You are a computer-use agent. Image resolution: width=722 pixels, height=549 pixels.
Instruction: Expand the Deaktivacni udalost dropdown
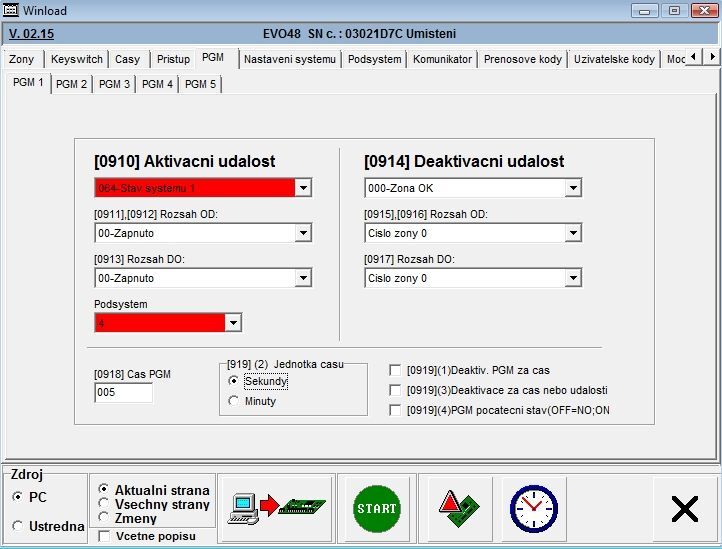click(x=573, y=188)
